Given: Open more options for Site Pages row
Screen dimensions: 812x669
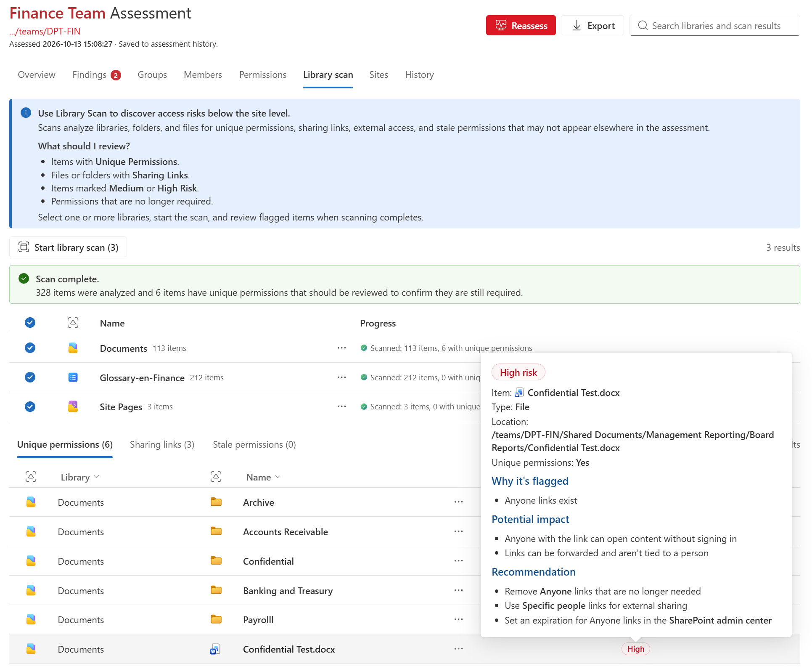Looking at the screenshot, I should [341, 406].
